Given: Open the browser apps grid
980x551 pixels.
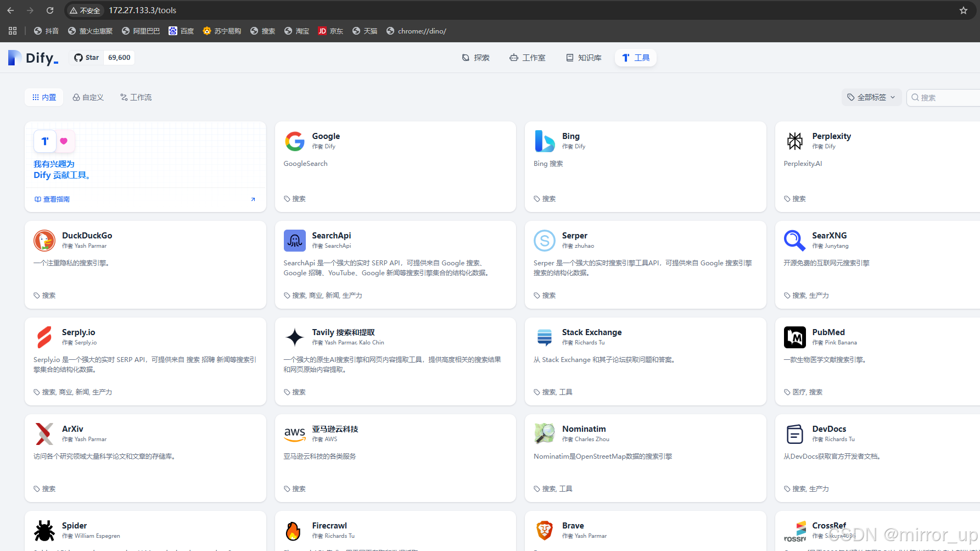Looking at the screenshot, I should point(13,31).
